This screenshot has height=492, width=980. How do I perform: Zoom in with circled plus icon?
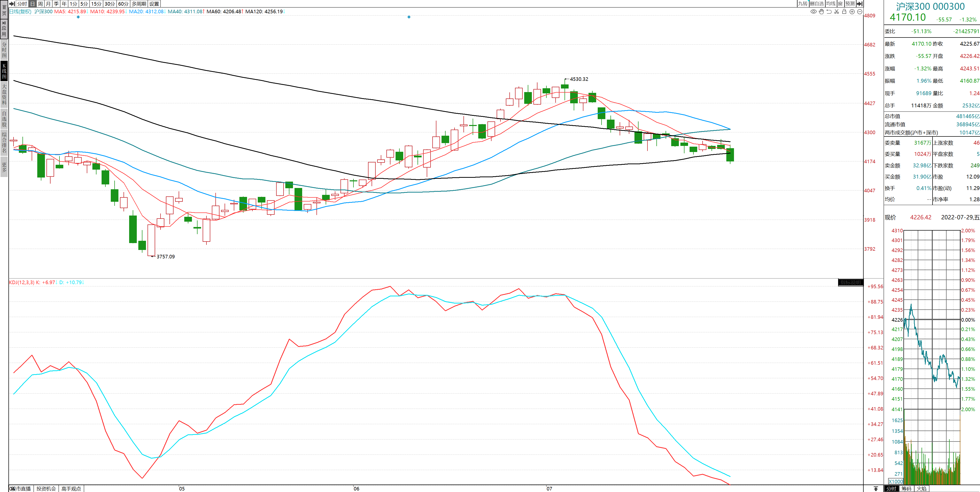[852, 12]
